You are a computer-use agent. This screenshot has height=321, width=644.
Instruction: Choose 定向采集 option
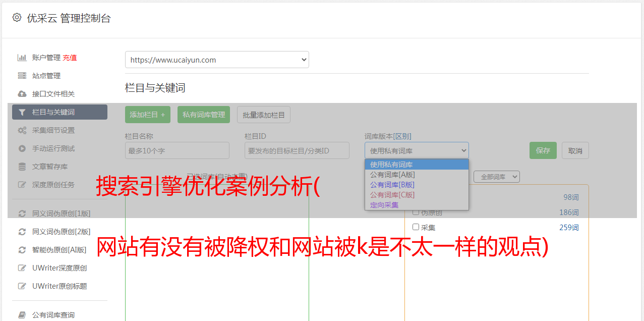coord(417,205)
